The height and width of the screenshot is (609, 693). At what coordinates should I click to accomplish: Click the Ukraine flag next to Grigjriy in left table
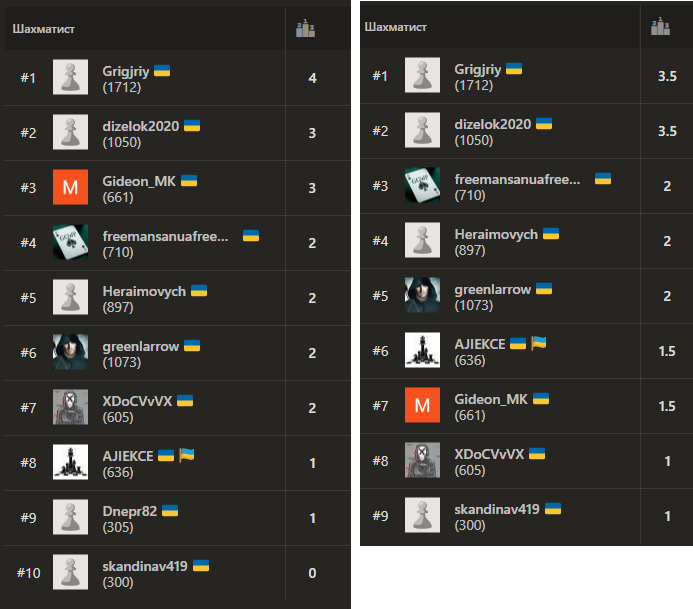tap(162, 71)
